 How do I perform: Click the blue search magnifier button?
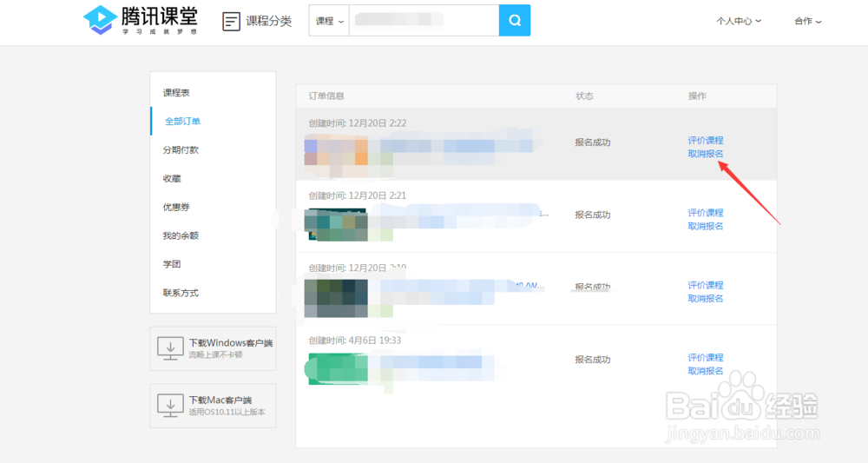pos(514,21)
